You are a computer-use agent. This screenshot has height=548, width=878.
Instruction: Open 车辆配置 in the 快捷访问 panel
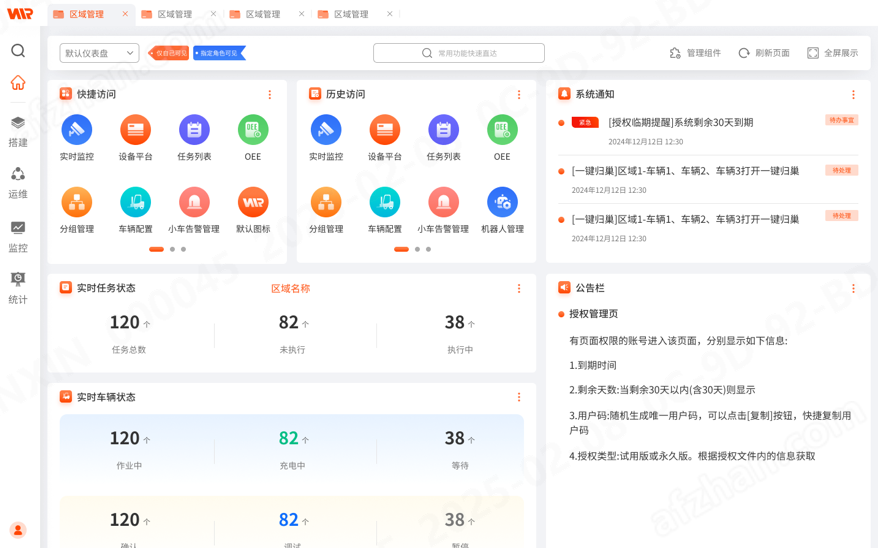(135, 203)
